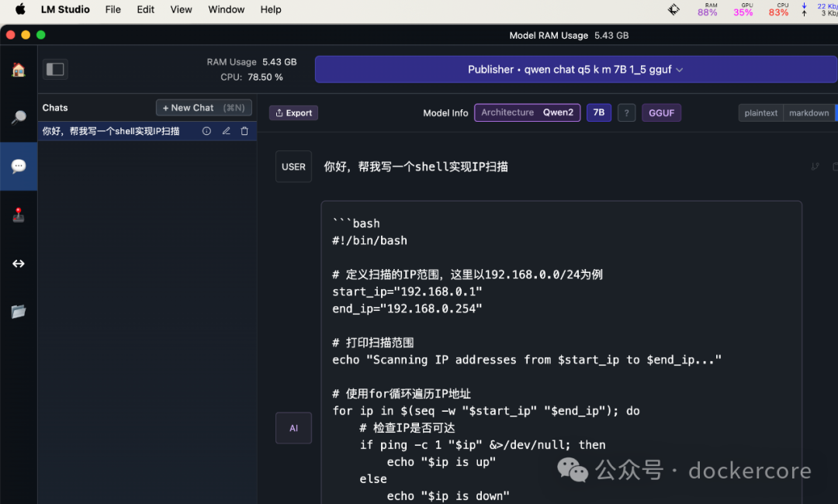Click the RAM 88% menu bar indicator
Screen dimensions: 838x504
tap(708, 9)
